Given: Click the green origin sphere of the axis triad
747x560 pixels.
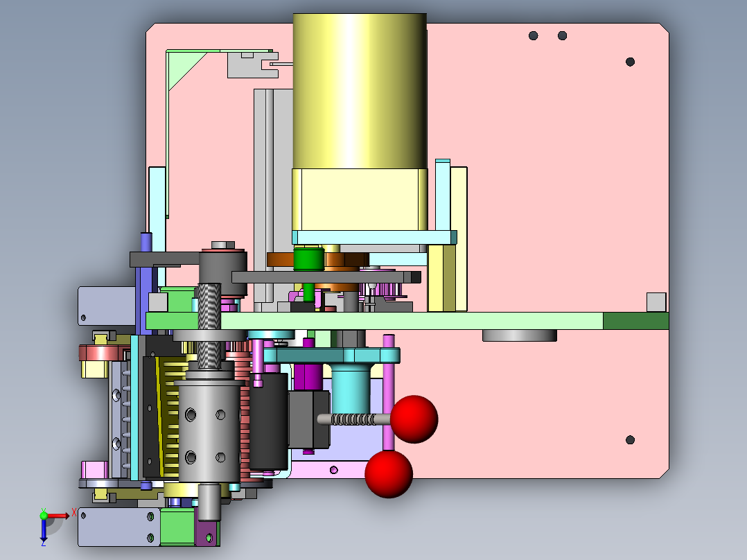Looking at the screenshot, I should coord(44,516).
